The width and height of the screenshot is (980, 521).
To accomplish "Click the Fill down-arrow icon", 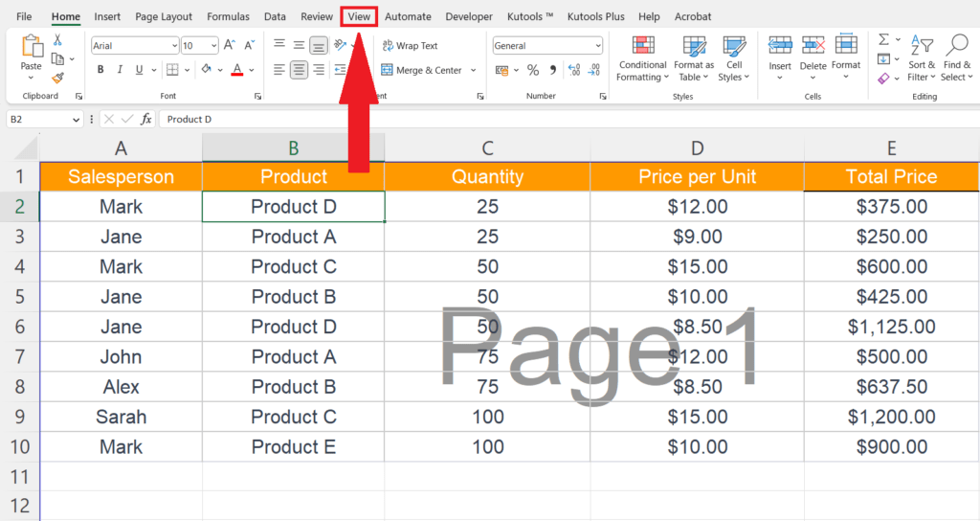I will tap(883, 59).
